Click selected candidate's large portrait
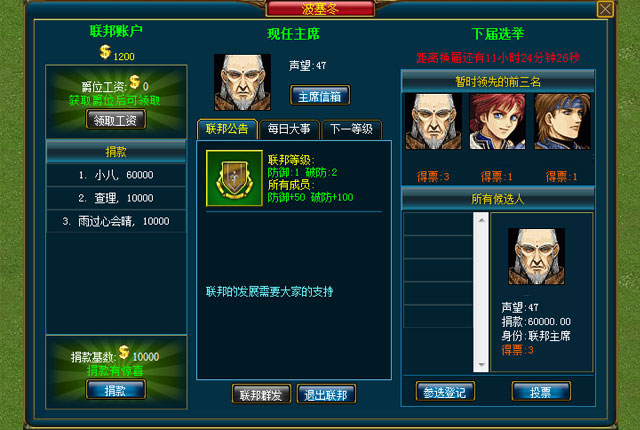 536,256
